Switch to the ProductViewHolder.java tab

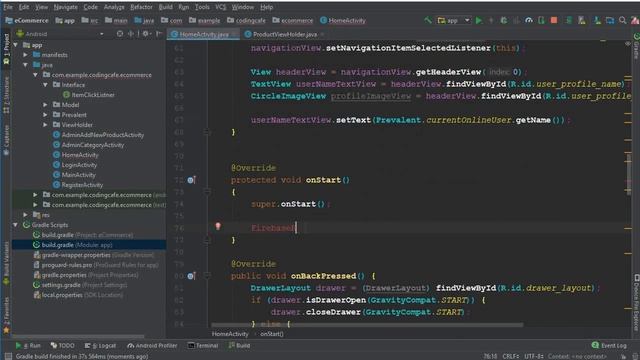tap(284, 34)
